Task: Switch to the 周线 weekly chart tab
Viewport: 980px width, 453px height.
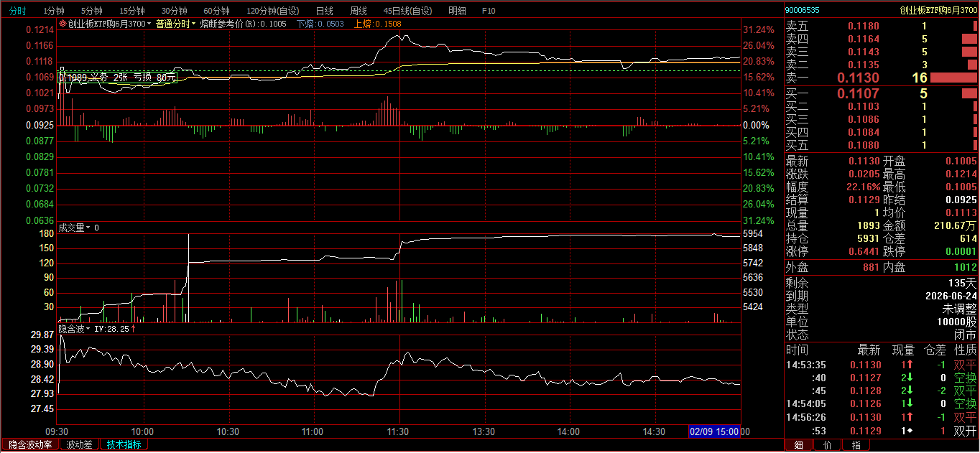Action: tap(359, 11)
